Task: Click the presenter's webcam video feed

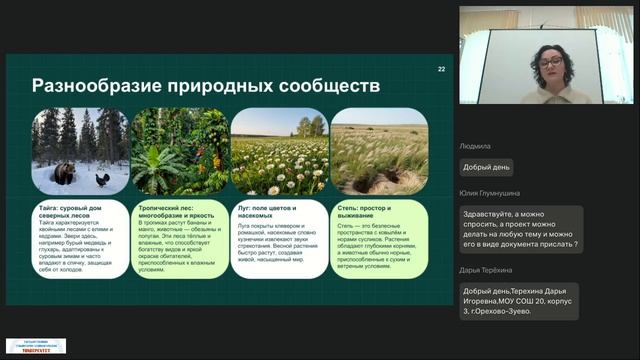Action: (x=546, y=55)
